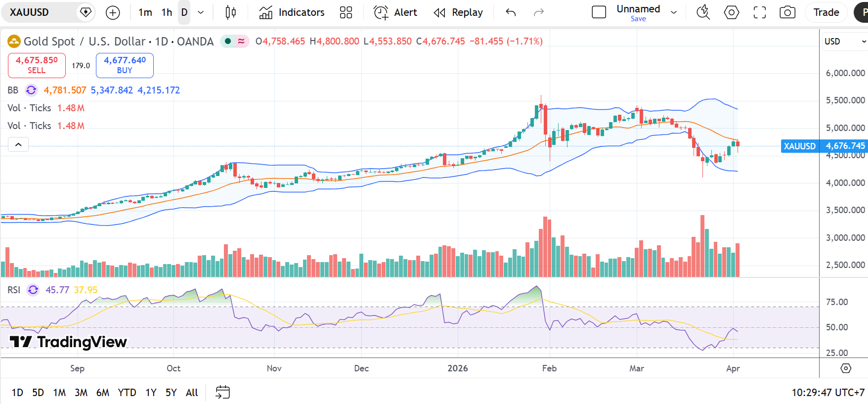
Task: Take a chart snapshot with camera icon
Action: click(x=787, y=13)
